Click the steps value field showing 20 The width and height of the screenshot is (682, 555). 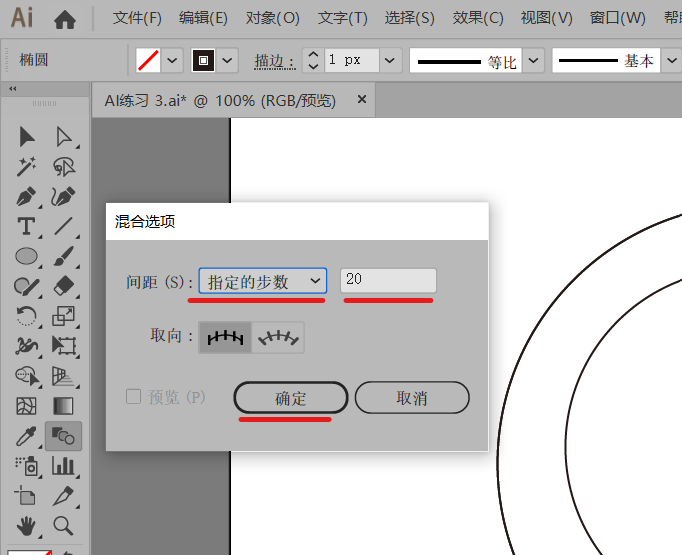pos(388,281)
